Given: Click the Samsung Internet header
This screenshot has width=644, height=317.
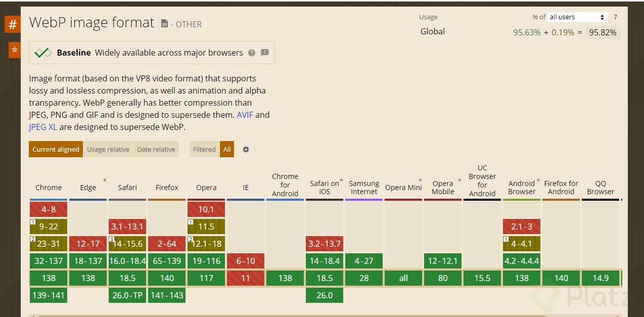Looking at the screenshot, I should coord(364,188).
